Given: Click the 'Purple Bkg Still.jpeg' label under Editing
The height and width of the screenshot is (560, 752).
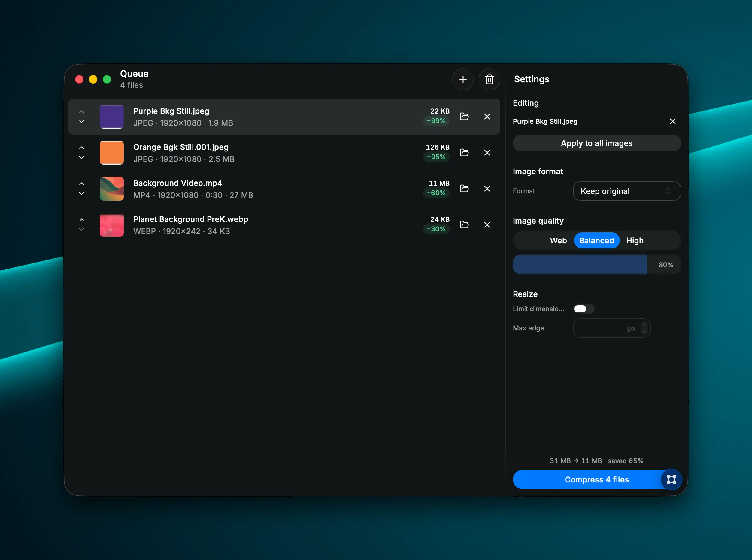Looking at the screenshot, I should 545,121.
